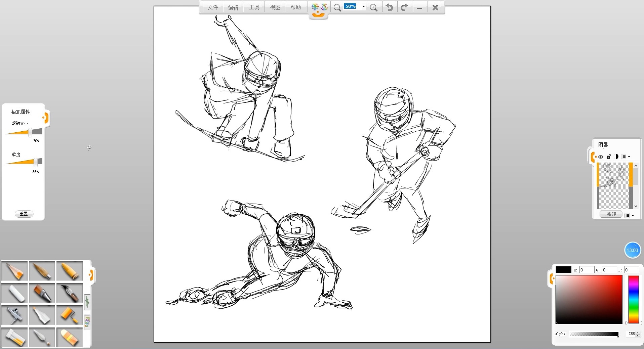This screenshot has height=349, width=644.
Task: Click the 新建 new layer button
Action: click(x=611, y=214)
